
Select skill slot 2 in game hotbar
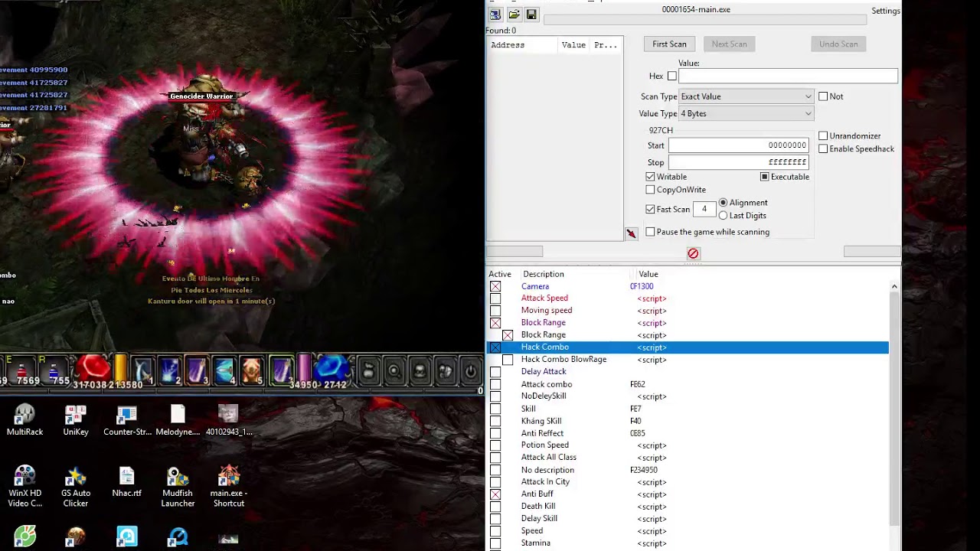[170, 371]
